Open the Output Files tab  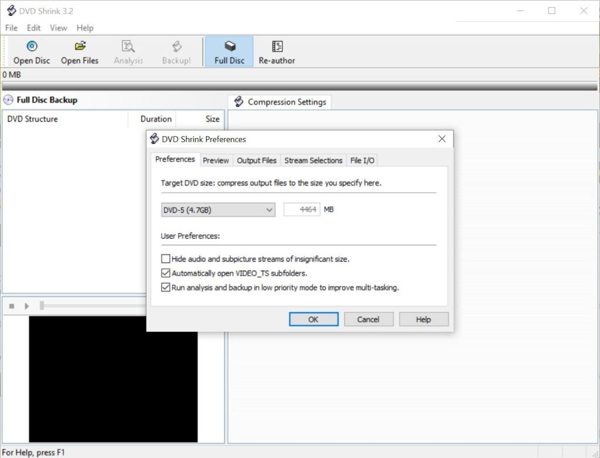(256, 160)
